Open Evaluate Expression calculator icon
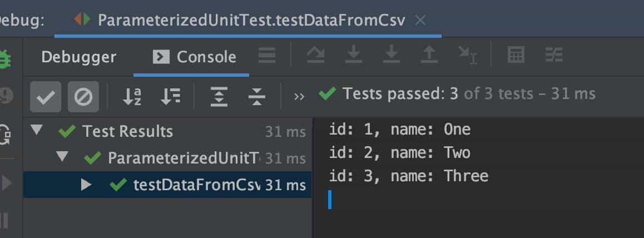Screen dimensions: 644x238 (516, 54)
